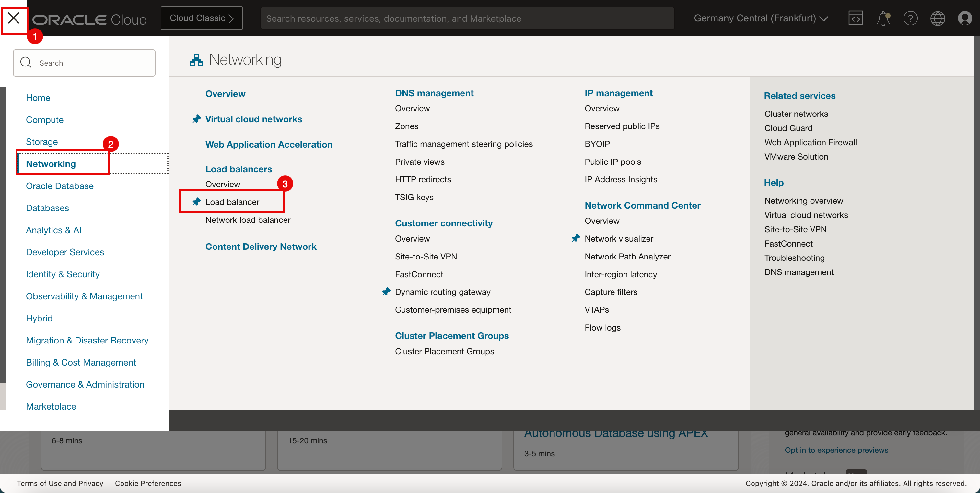Image resolution: width=980 pixels, height=493 pixels.
Task: Click the globe language icon
Action: pyautogui.click(x=938, y=18)
